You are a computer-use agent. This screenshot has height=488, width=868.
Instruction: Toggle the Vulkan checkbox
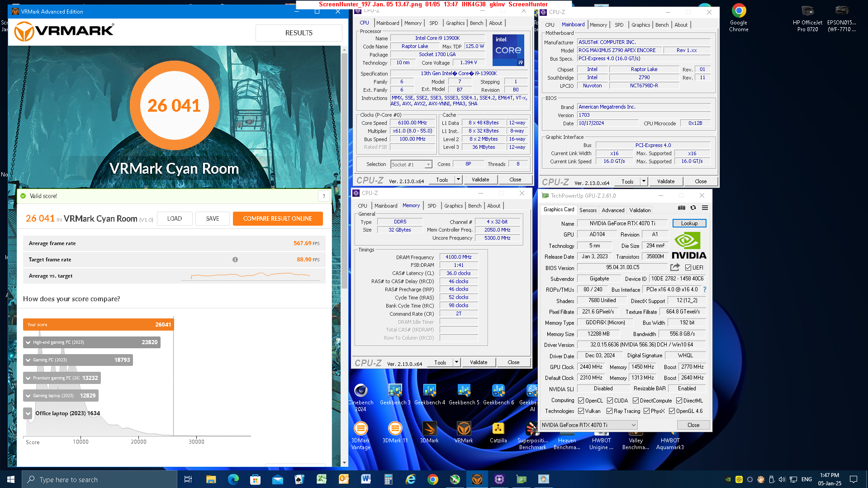tap(581, 411)
